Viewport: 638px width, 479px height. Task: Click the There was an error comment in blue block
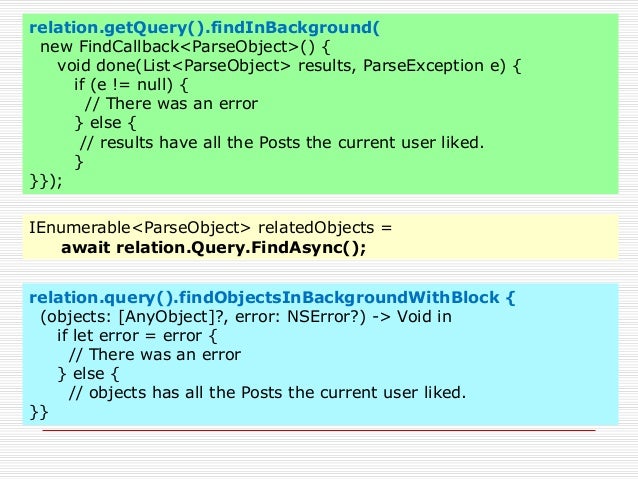(155, 354)
